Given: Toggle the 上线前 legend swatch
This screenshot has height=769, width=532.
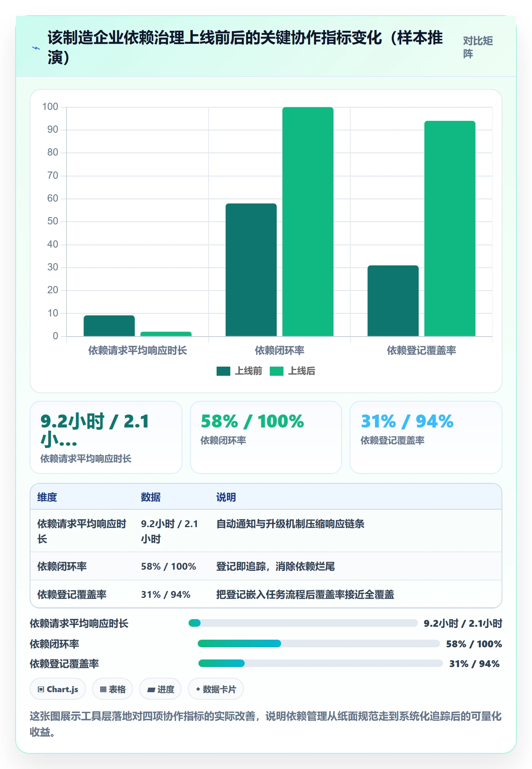Looking at the screenshot, I should tap(223, 371).
